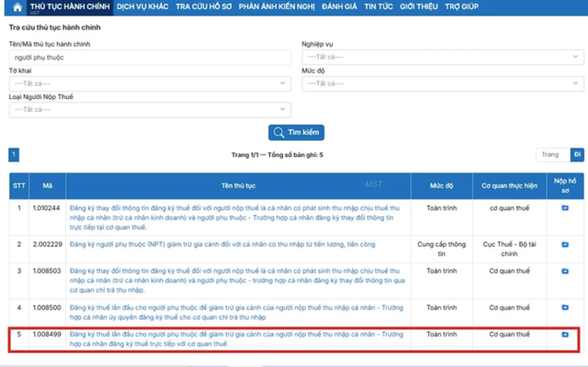588x367 pixels.
Task: Expand the Loại Người Nộp Thuế dropdown
Action: (x=150, y=109)
